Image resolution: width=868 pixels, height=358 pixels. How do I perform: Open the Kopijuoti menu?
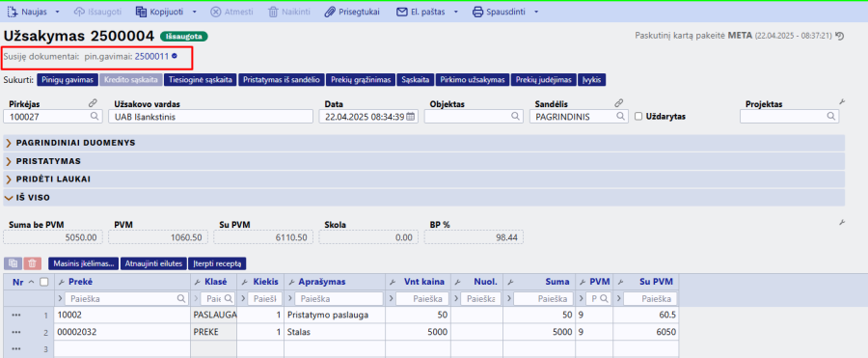167,12
